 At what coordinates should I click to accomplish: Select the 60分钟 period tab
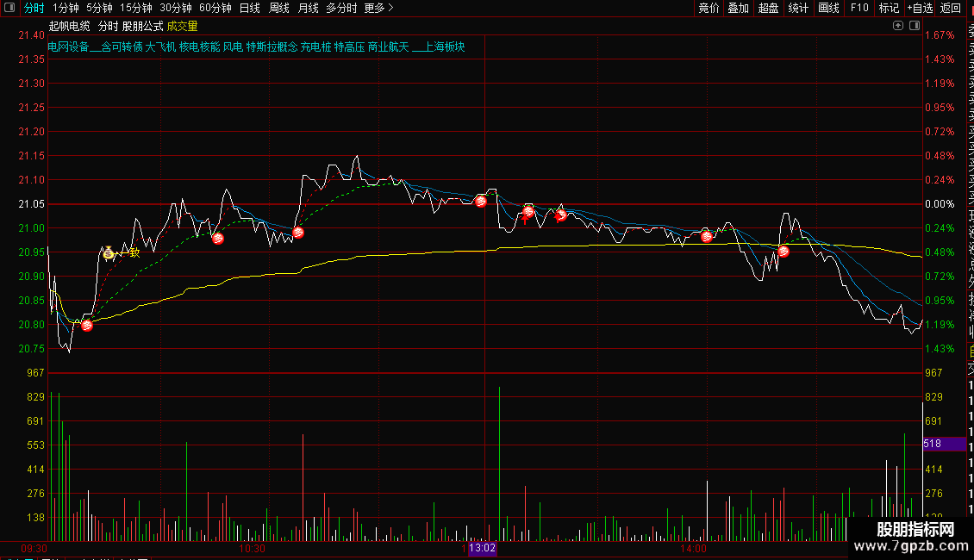pyautogui.click(x=215, y=8)
